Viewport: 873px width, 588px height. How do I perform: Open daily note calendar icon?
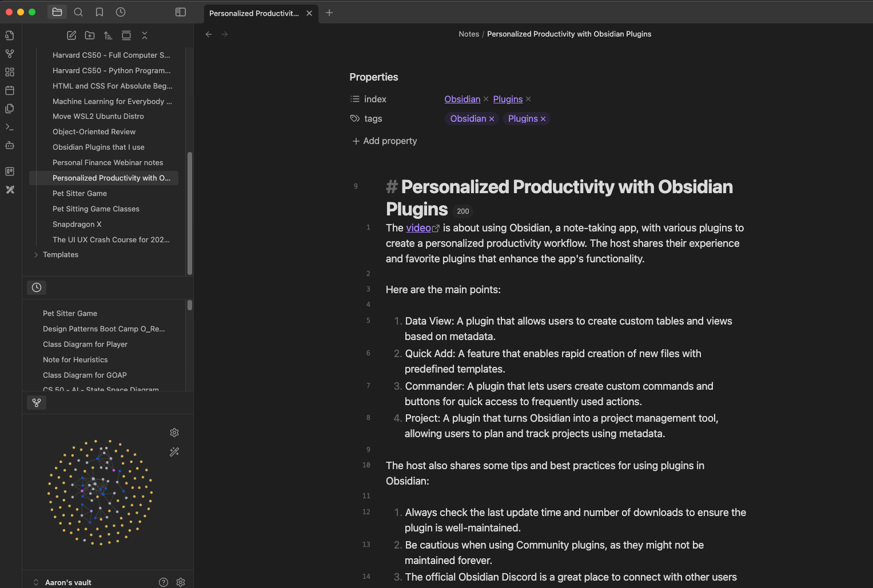10,90
